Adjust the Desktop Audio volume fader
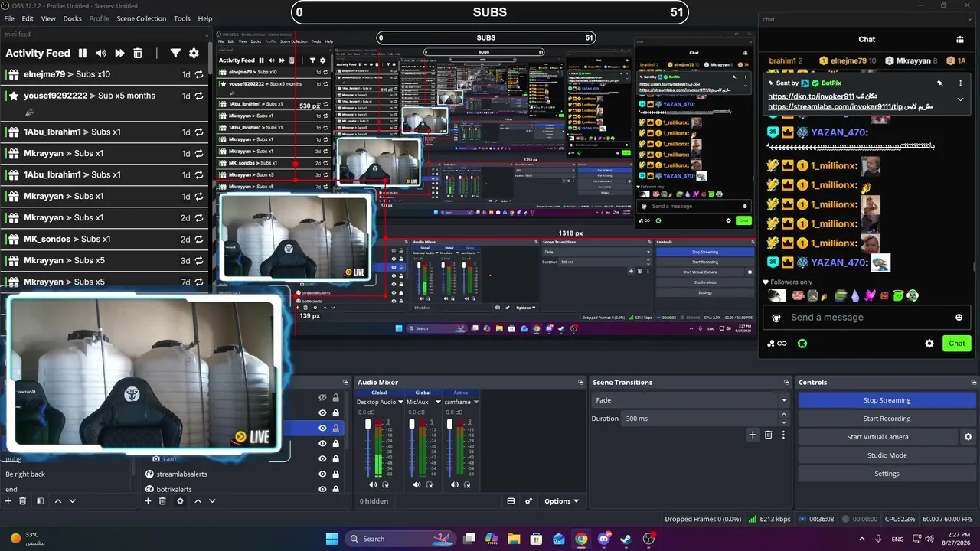The image size is (980, 551). (367, 424)
